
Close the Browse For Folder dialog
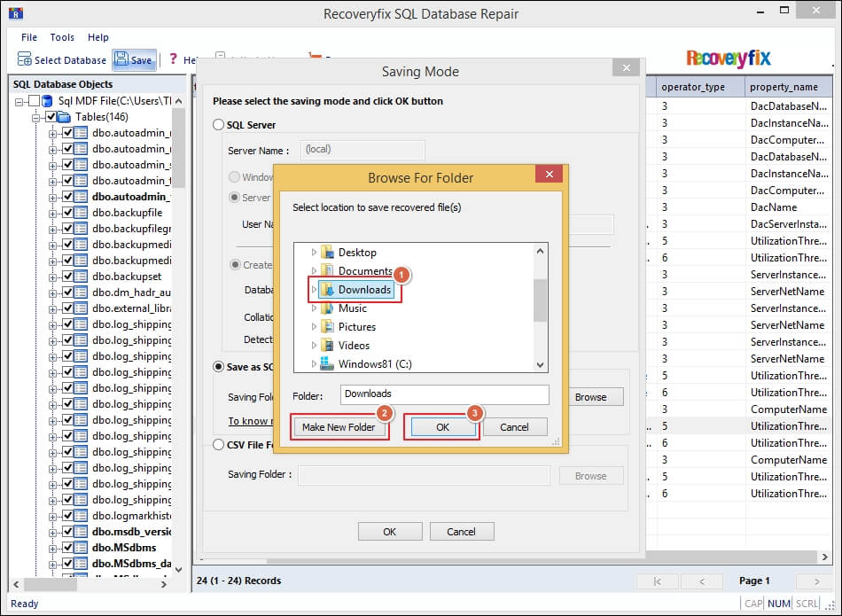point(549,174)
